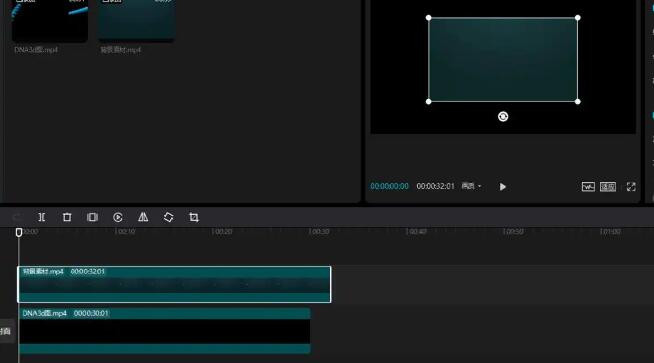Image resolution: width=654 pixels, height=363 pixels.
Task: Expand the preview quality dropdown
Action: pyautogui.click(x=471, y=186)
